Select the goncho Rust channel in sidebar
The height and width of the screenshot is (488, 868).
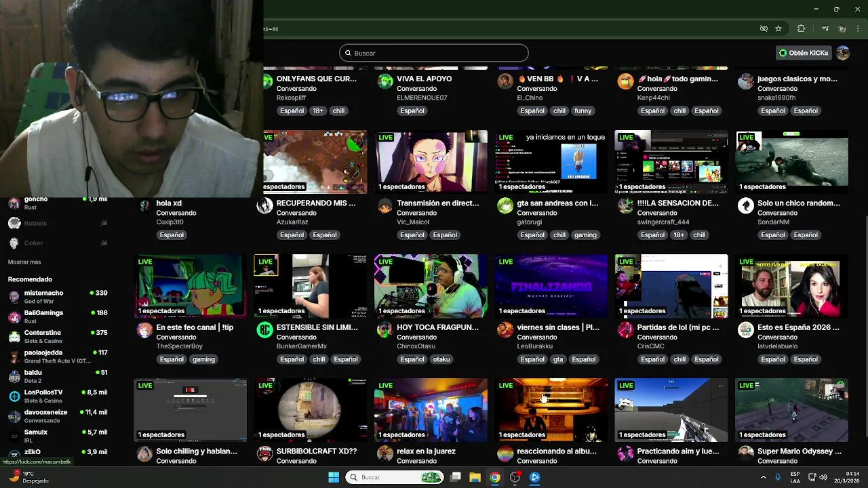point(58,203)
